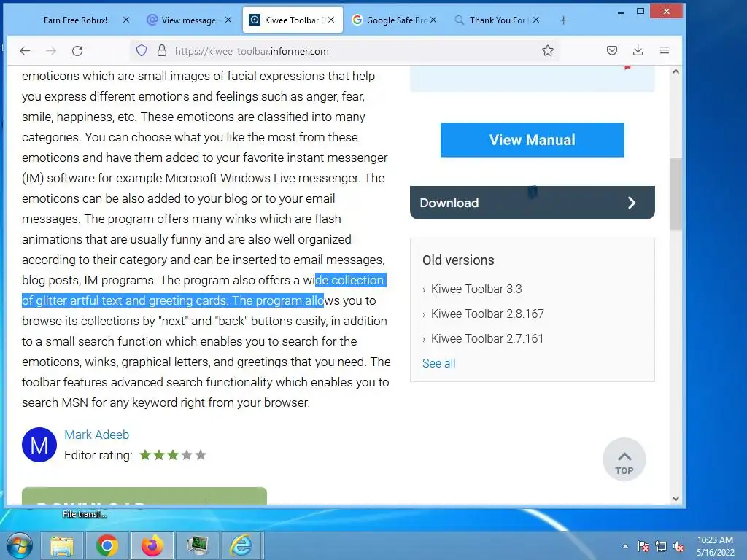
Task: Open the Save to Pocket icon
Action: [x=612, y=50]
